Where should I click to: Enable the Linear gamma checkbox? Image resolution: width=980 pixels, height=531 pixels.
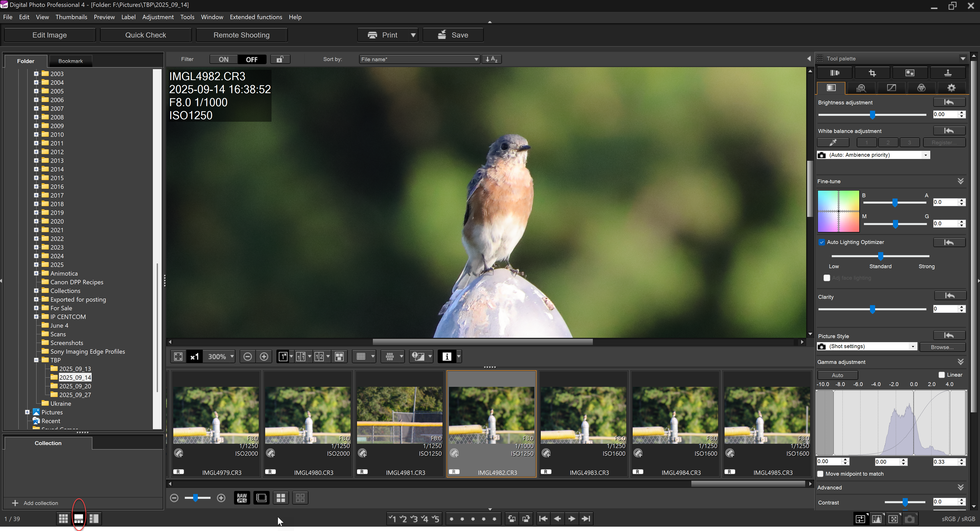point(941,375)
